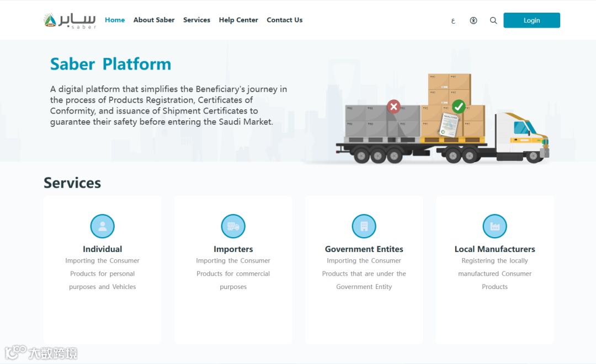Image resolution: width=596 pixels, height=364 pixels.
Task: Select the Local Manufacturers service title
Action: coord(494,249)
